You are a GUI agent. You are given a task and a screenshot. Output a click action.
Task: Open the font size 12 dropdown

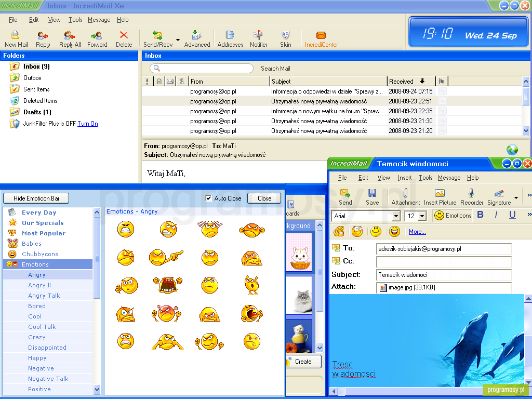pos(422,216)
